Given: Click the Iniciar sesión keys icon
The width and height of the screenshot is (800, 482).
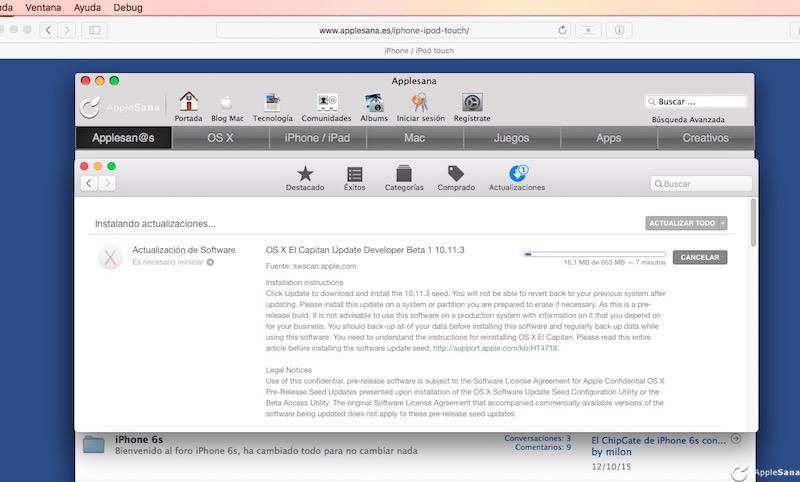Looking at the screenshot, I should [x=420, y=103].
